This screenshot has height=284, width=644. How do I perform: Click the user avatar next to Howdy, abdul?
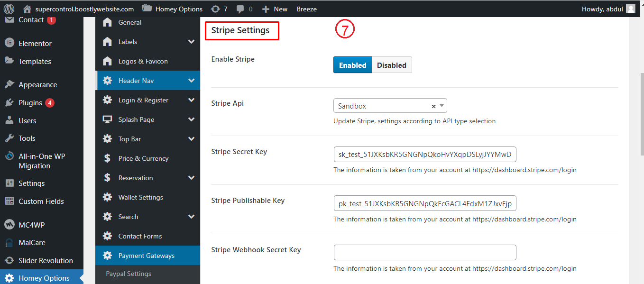(x=630, y=9)
